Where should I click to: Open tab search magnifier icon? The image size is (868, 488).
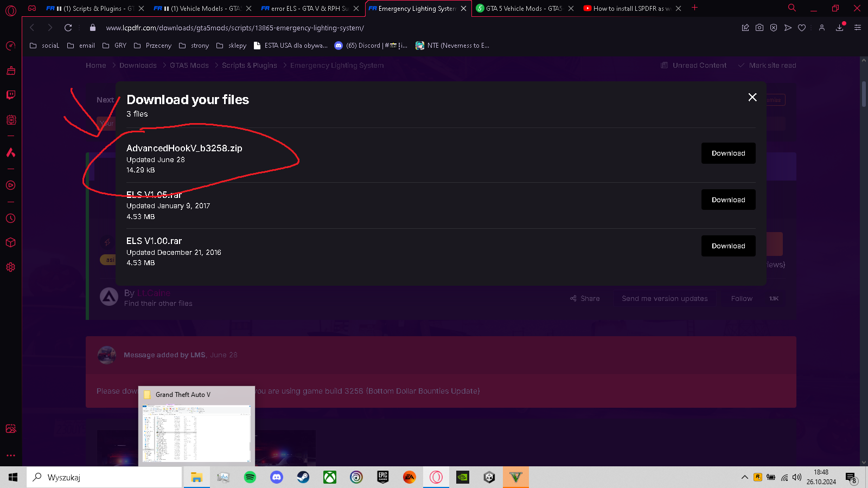pos(792,8)
